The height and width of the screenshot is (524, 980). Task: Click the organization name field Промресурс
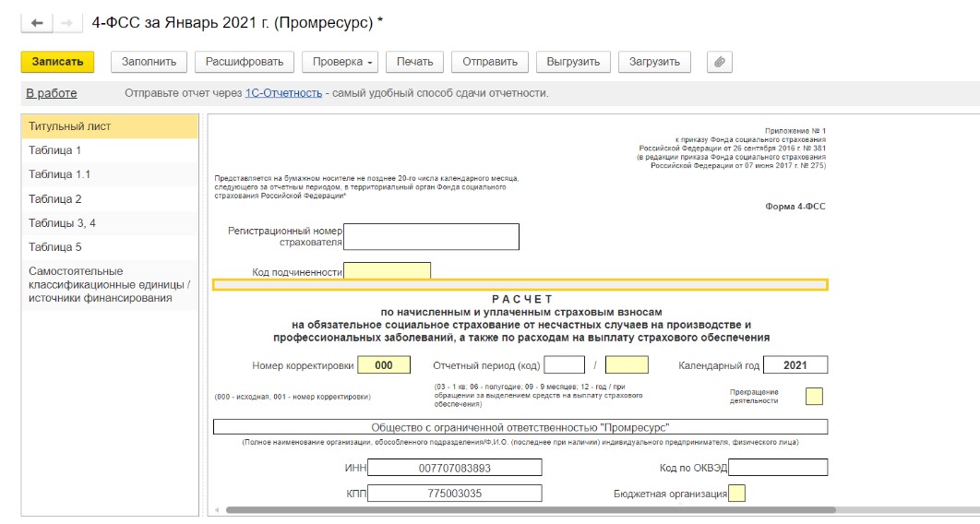[x=520, y=427]
